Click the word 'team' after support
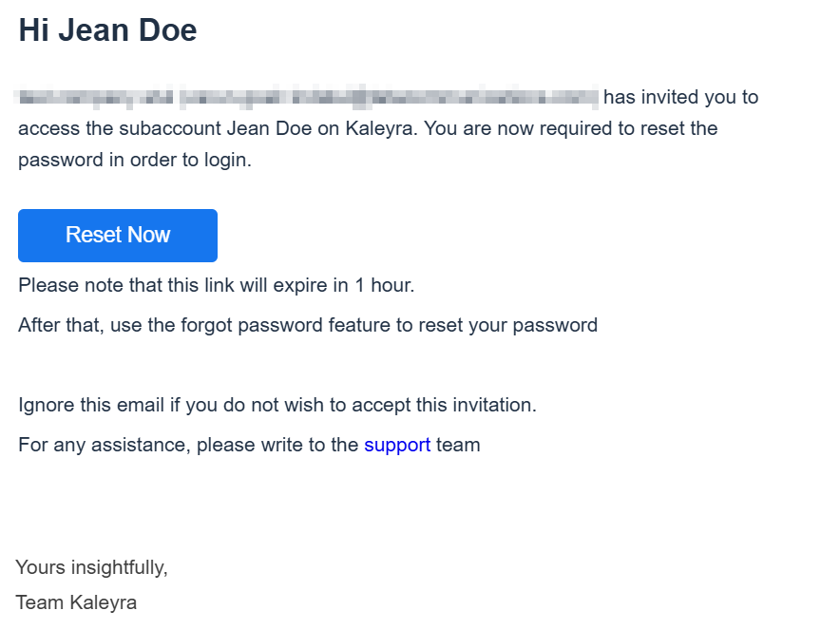This screenshot has height=630, width=840. [x=458, y=445]
